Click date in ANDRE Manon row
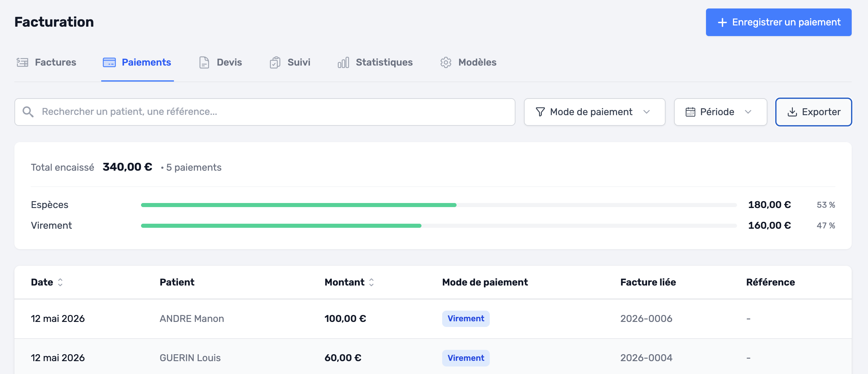The width and height of the screenshot is (868, 374). (x=58, y=319)
